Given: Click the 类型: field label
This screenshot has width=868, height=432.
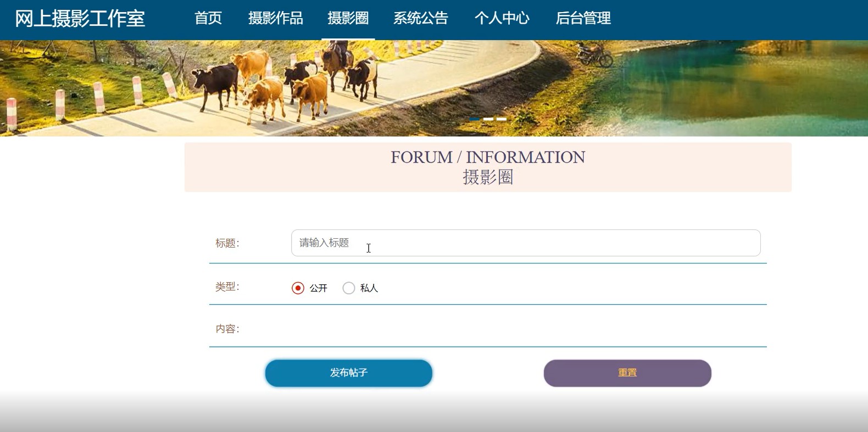Looking at the screenshot, I should (x=227, y=287).
